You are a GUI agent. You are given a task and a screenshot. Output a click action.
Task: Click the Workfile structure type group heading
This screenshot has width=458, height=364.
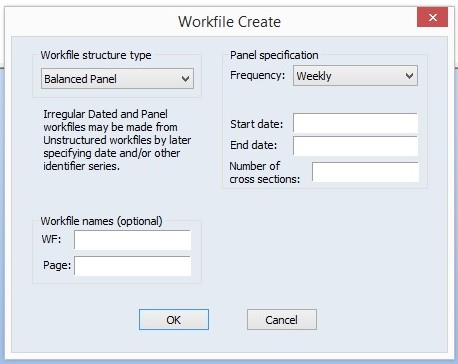(x=96, y=55)
